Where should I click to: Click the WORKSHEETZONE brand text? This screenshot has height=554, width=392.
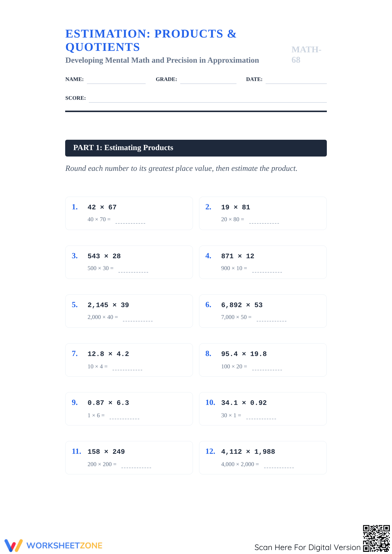tap(64, 546)
